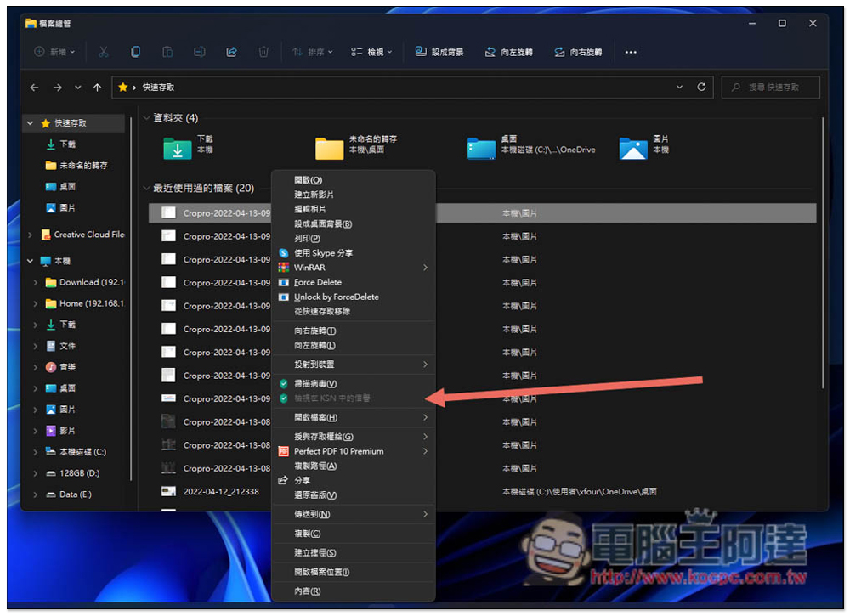The height and width of the screenshot is (616, 850).
Task: Select 音樂 music folder in sidebar
Action: tap(67, 367)
